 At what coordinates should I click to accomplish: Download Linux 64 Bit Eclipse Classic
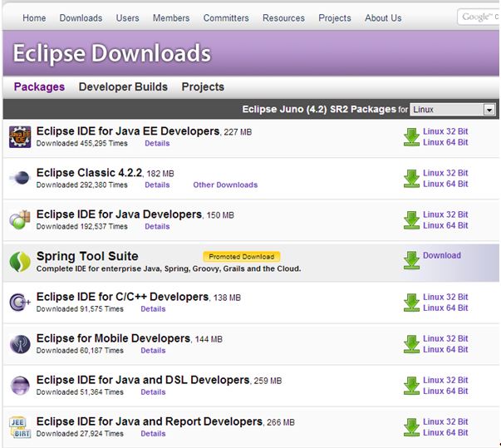pos(445,184)
